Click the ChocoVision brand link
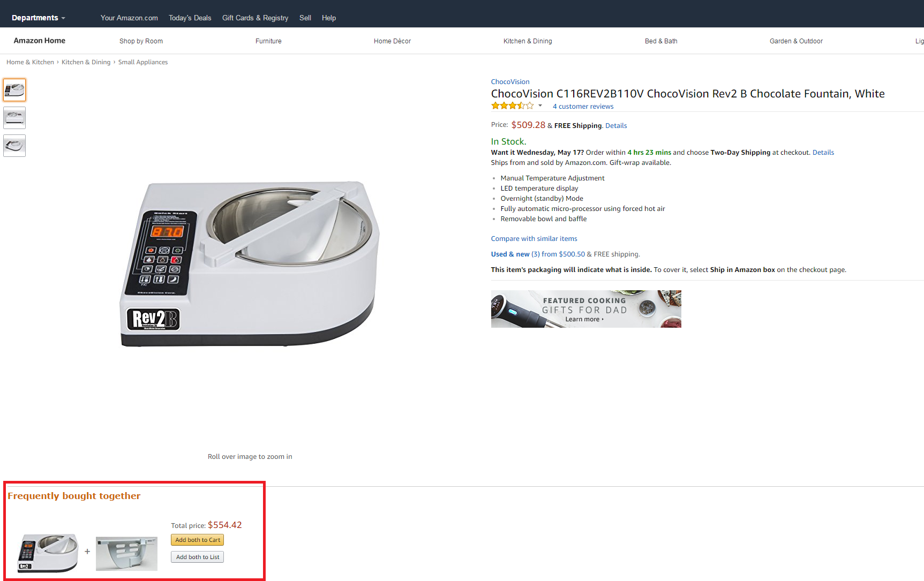 point(510,82)
